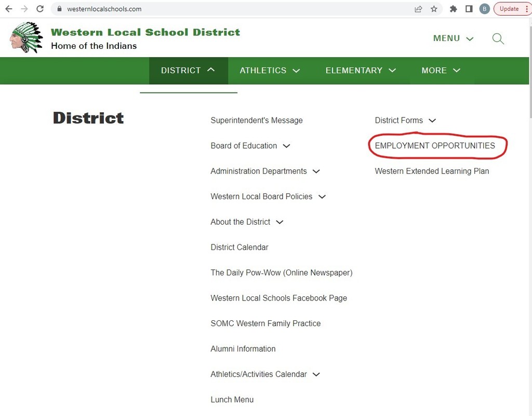Open Superintendent's Message link
532x416 pixels.
[x=257, y=121]
